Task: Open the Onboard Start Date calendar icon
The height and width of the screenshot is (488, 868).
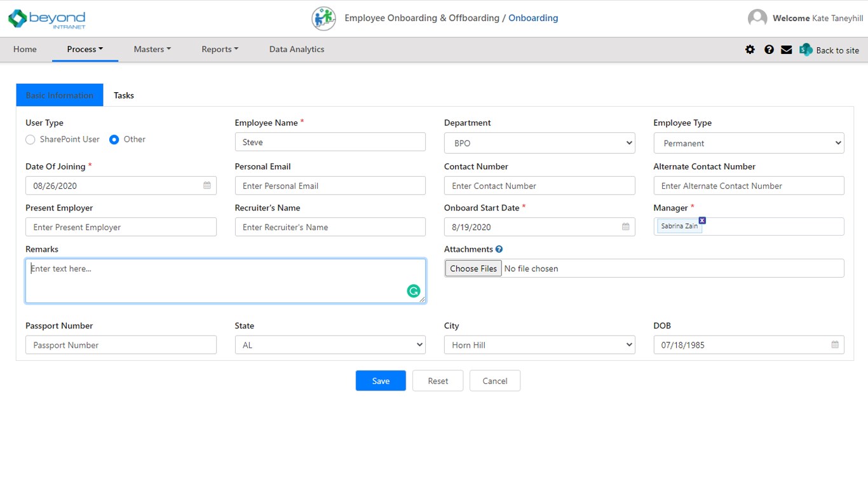Action: coord(625,227)
